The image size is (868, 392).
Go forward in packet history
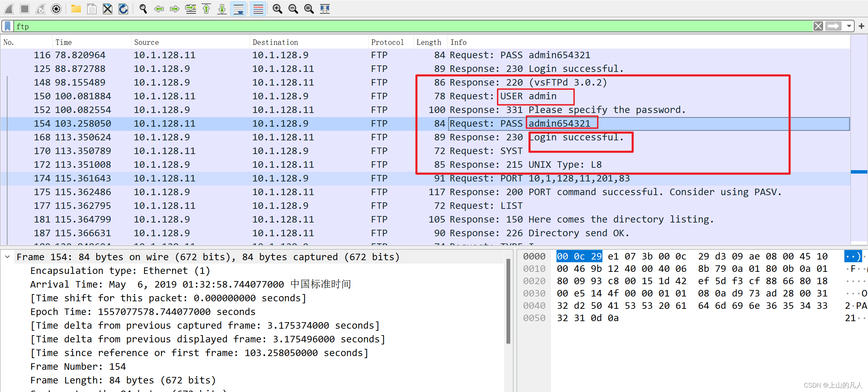tap(175, 9)
